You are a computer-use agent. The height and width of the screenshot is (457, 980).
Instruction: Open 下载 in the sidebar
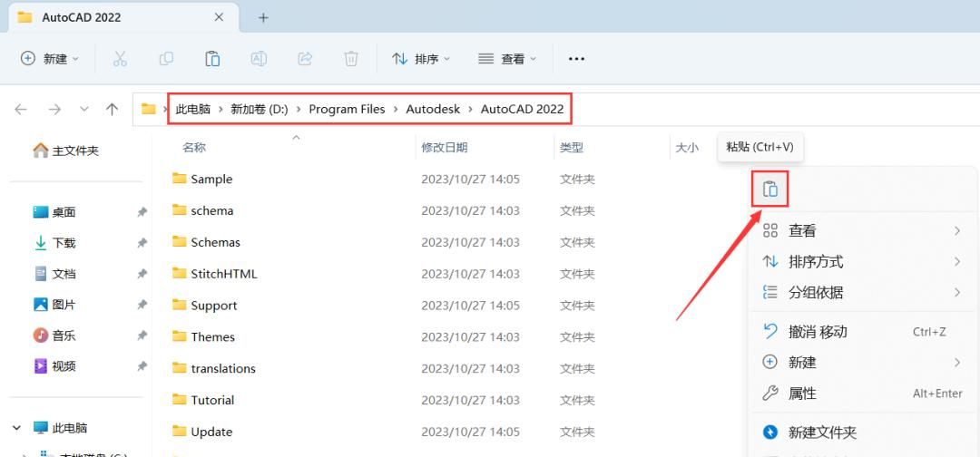point(54,243)
